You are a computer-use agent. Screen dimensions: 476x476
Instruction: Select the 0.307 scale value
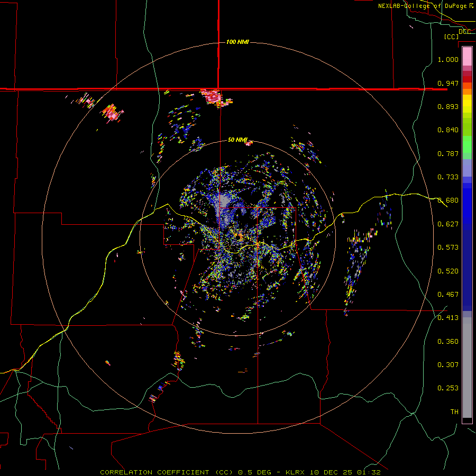(x=448, y=365)
